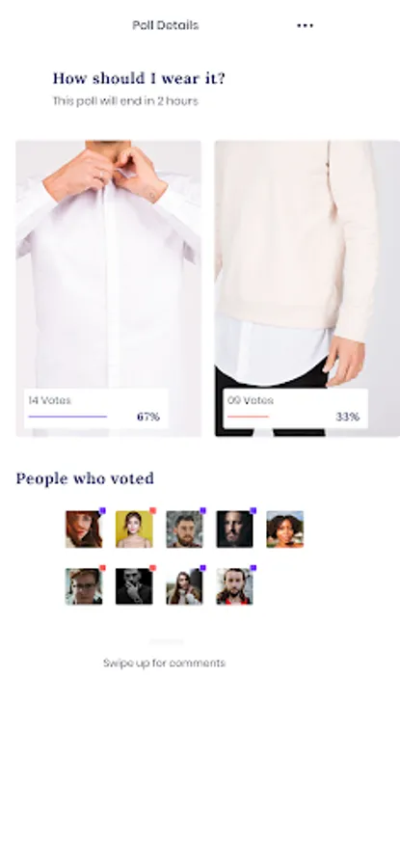
Task: Click the purple 67% progress bar
Action: (x=67, y=417)
